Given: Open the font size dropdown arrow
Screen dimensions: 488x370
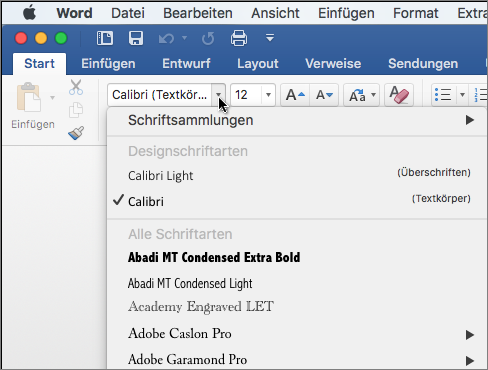Looking at the screenshot, I should point(268,95).
